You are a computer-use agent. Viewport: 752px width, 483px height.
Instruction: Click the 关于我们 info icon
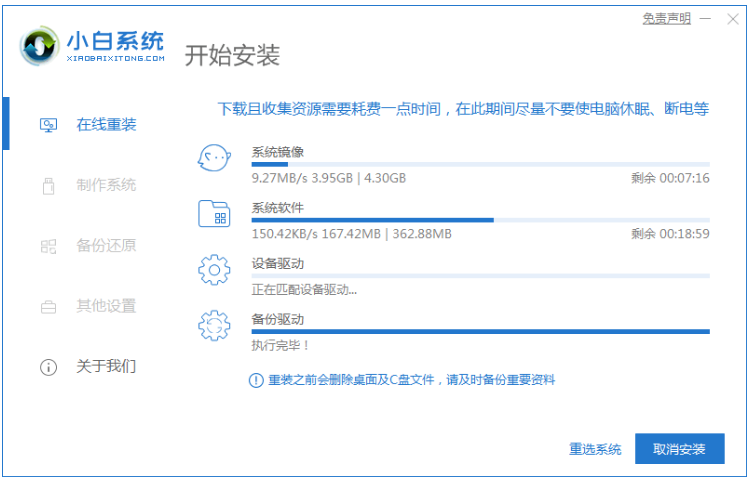[47, 367]
